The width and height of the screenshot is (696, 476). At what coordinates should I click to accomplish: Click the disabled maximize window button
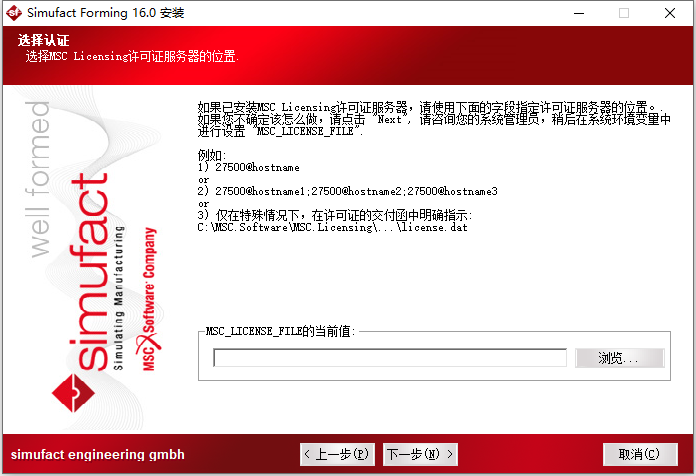pos(624,13)
